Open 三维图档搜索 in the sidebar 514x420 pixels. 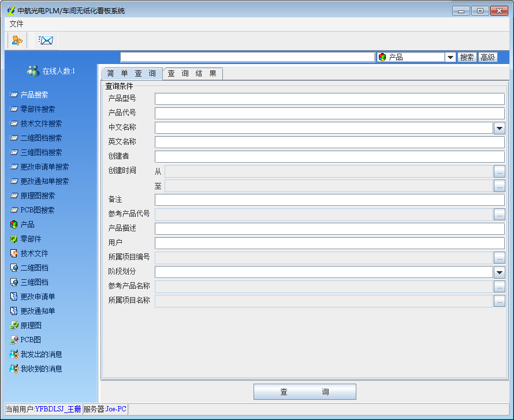click(36, 152)
